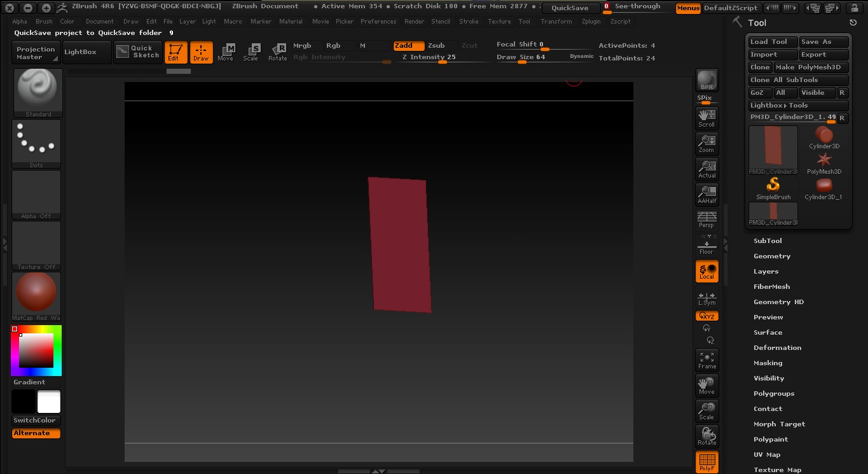Click the white secondary color swatch
Image resolution: width=868 pixels, height=474 pixels.
coord(49,402)
